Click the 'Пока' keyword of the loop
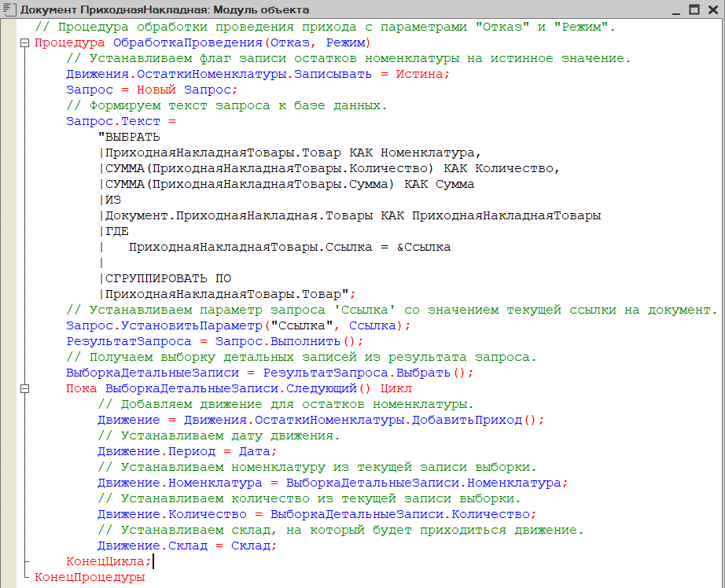 point(81,389)
